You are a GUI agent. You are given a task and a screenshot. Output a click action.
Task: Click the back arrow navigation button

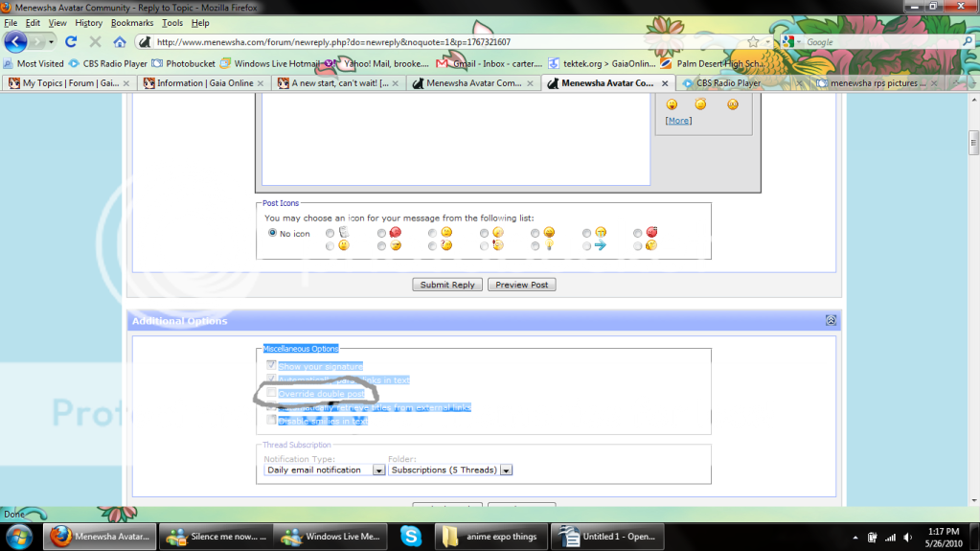point(16,42)
